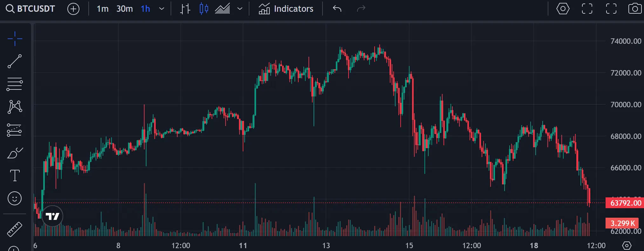644x251 pixels.
Task: Click the 3.299 K volume label
Action: [x=622, y=223]
